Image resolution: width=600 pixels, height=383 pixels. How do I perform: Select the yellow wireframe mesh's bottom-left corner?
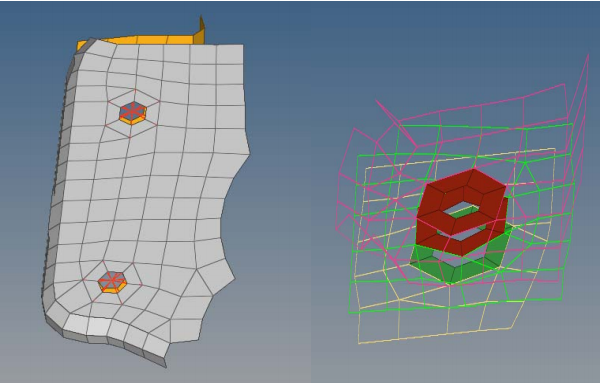[x=359, y=343]
